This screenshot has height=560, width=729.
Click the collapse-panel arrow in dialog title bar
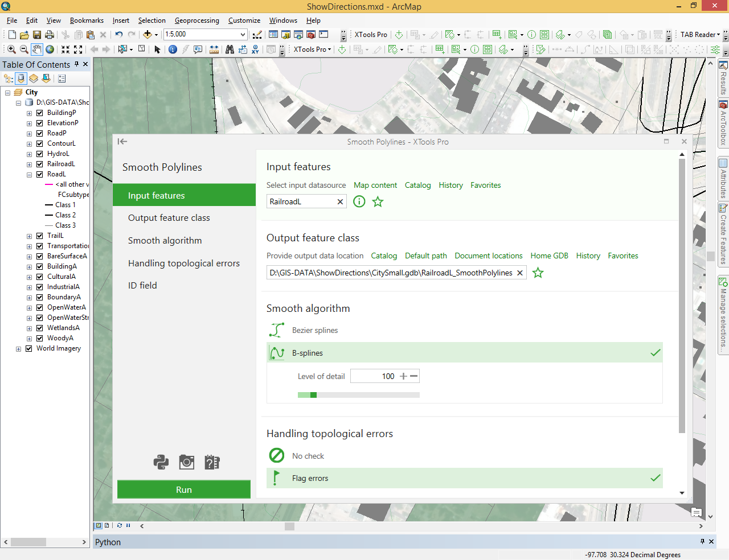pyautogui.click(x=122, y=142)
